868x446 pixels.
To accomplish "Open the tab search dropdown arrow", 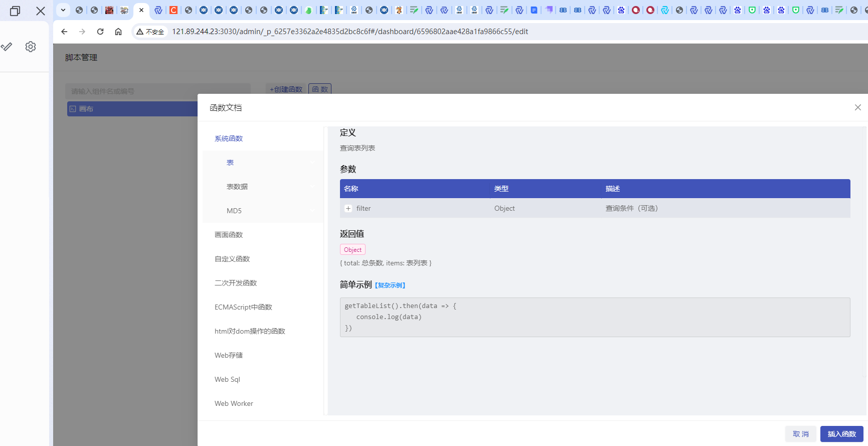I will coord(63,10).
